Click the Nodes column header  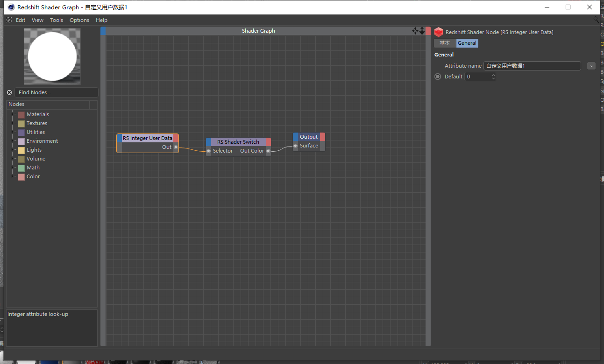[x=48, y=104]
